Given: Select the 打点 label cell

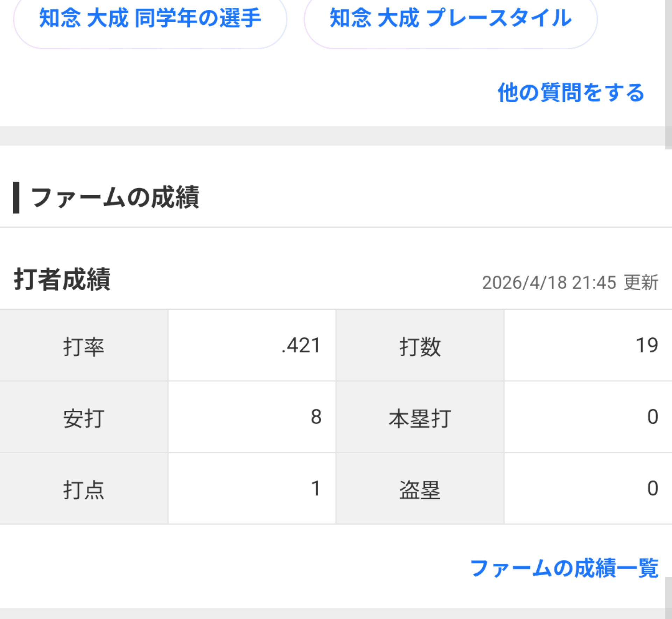Looking at the screenshot, I should 84,489.
